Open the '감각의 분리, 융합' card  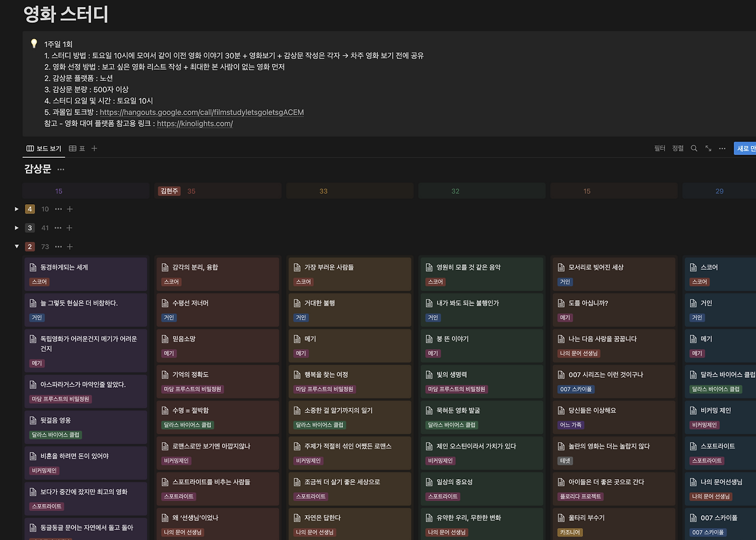tap(218, 274)
